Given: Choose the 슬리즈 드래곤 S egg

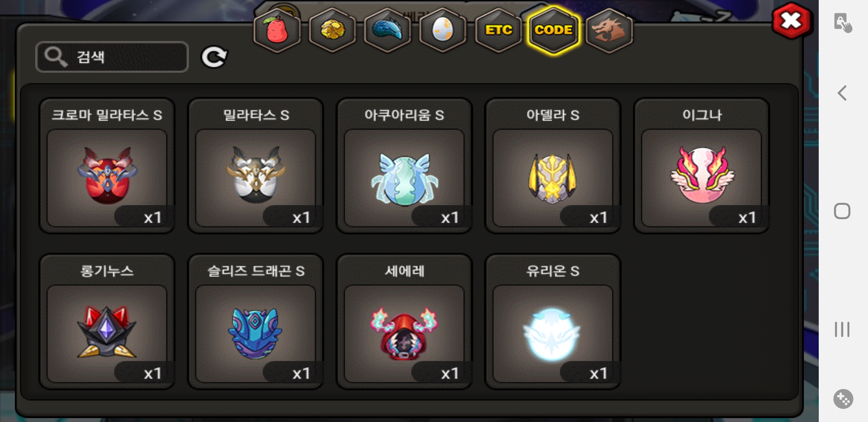Looking at the screenshot, I should point(255,322).
